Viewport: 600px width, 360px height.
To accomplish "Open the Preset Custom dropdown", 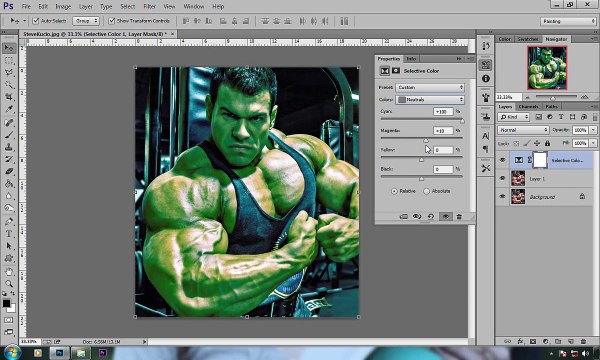I will click(x=430, y=87).
